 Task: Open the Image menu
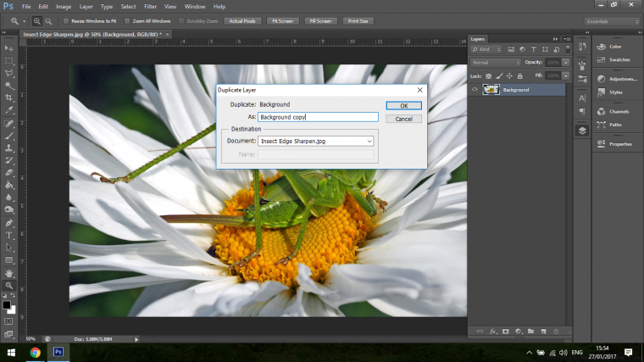coord(64,7)
